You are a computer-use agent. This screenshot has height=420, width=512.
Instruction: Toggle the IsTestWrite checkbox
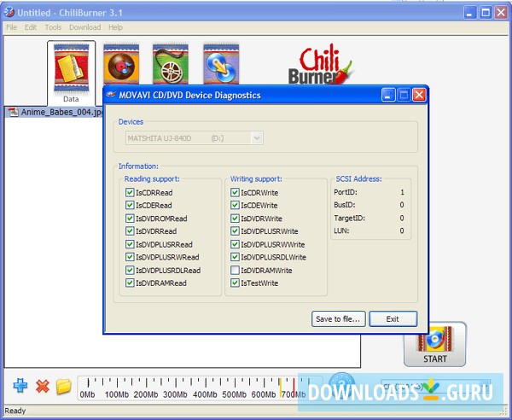[x=235, y=283]
